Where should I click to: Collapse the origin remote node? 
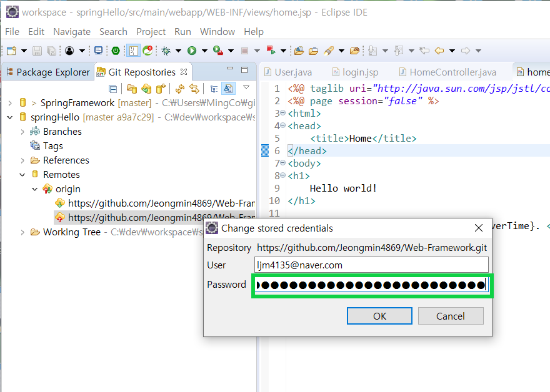coord(35,189)
